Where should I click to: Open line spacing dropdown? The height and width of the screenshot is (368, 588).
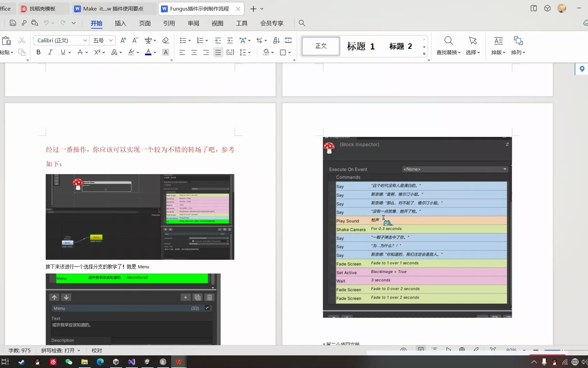249,53
